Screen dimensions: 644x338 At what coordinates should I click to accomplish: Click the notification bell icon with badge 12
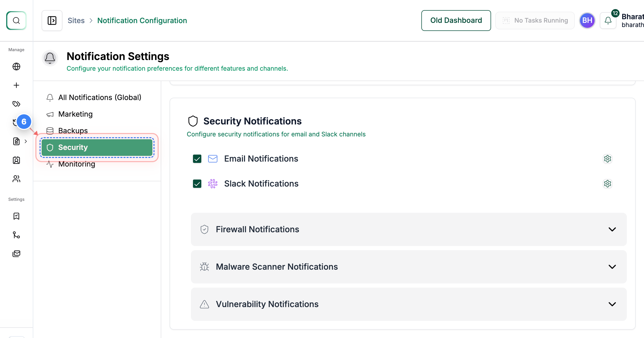(x=608, y=20)
